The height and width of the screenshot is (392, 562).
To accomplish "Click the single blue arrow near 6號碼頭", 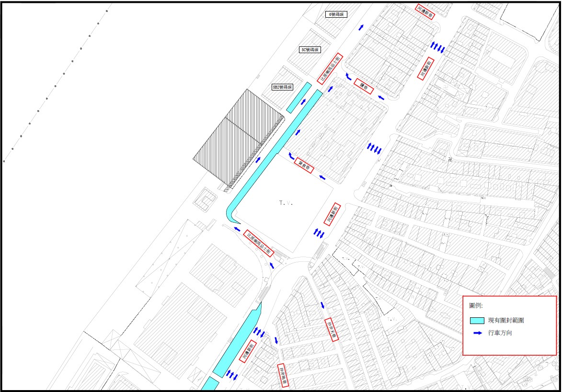I will click(361, 27).
